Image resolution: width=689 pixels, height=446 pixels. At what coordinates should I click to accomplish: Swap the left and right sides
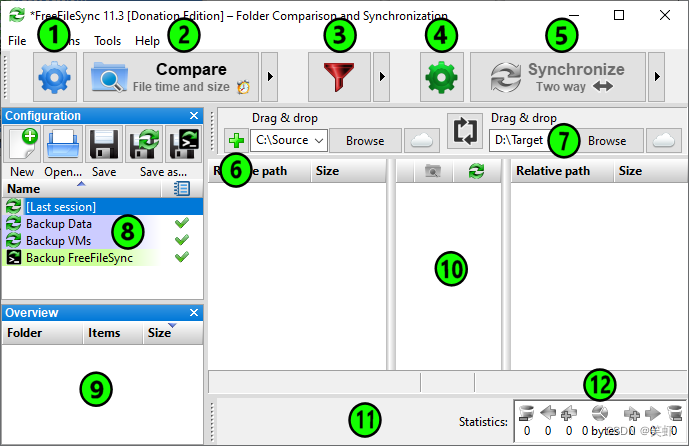[x=465, y=131]
